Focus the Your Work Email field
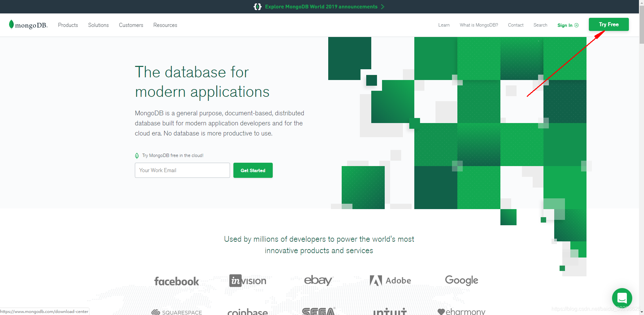The height and width of the screenshot is (315, 644). pyautogui.click(x=182, y=170)
